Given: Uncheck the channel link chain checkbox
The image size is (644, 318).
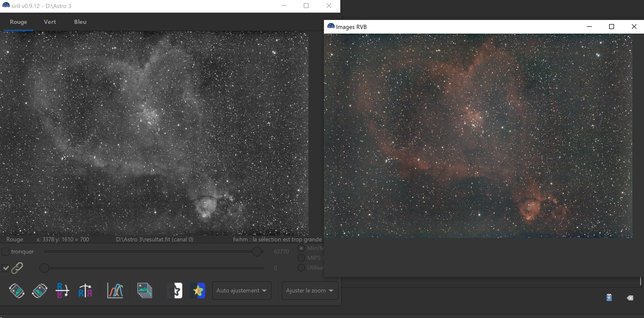Looking at the screenshot, I should coord(6,268).
